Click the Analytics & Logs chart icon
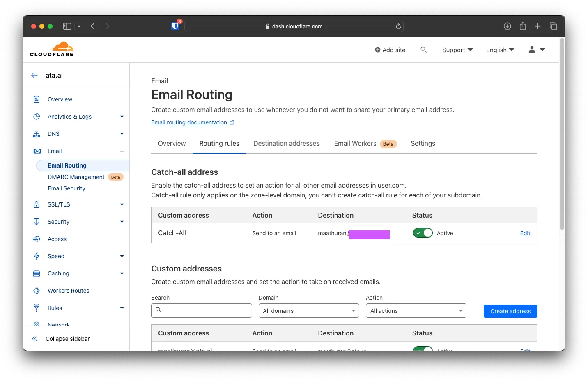588x381 pixels. (x=37, y=117)
